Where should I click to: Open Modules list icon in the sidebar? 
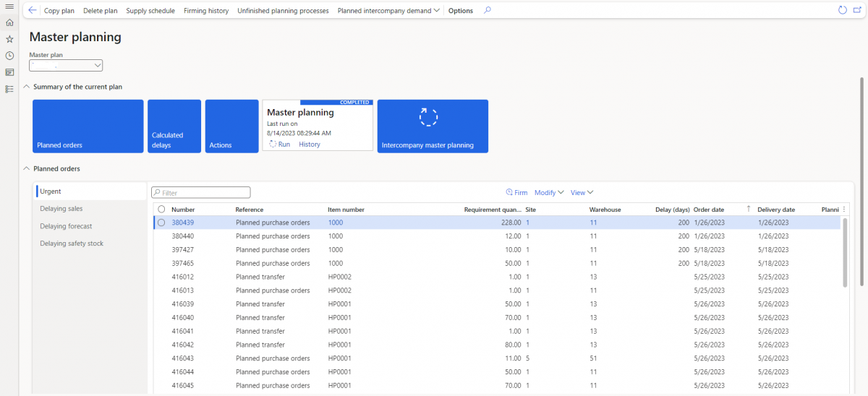click(x=9, y=89)
